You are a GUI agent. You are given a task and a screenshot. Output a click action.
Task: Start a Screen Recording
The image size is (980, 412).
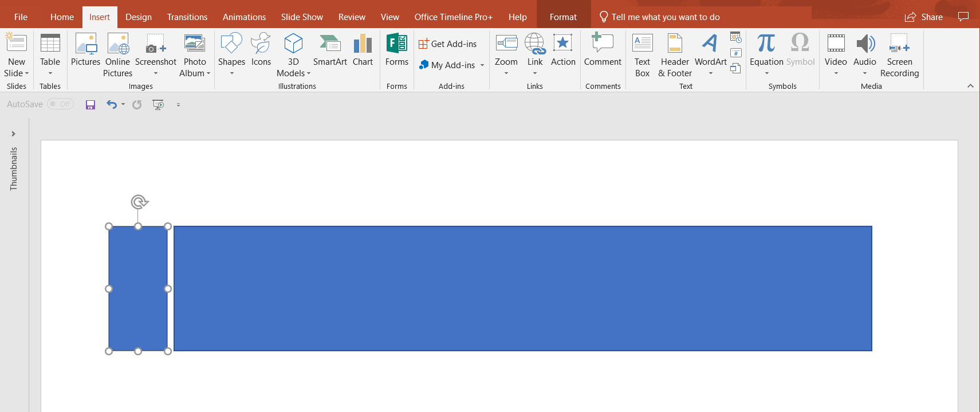(x=899, y=54)
